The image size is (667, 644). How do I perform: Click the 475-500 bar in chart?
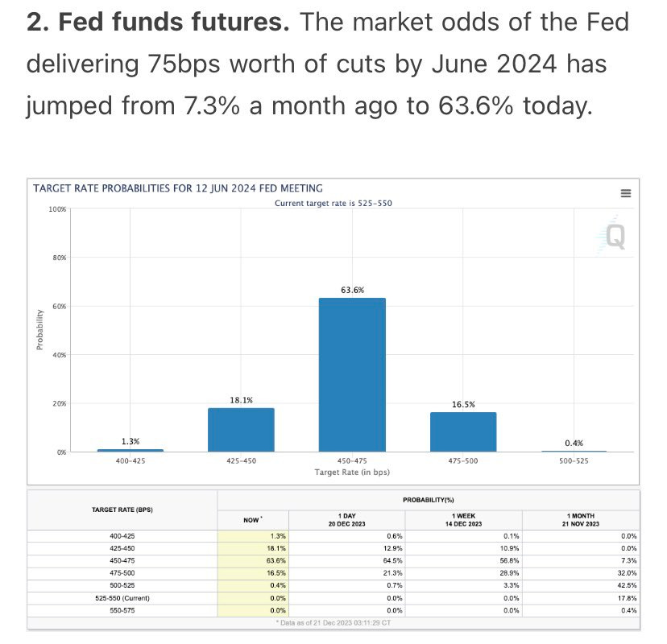pos(463,431)
